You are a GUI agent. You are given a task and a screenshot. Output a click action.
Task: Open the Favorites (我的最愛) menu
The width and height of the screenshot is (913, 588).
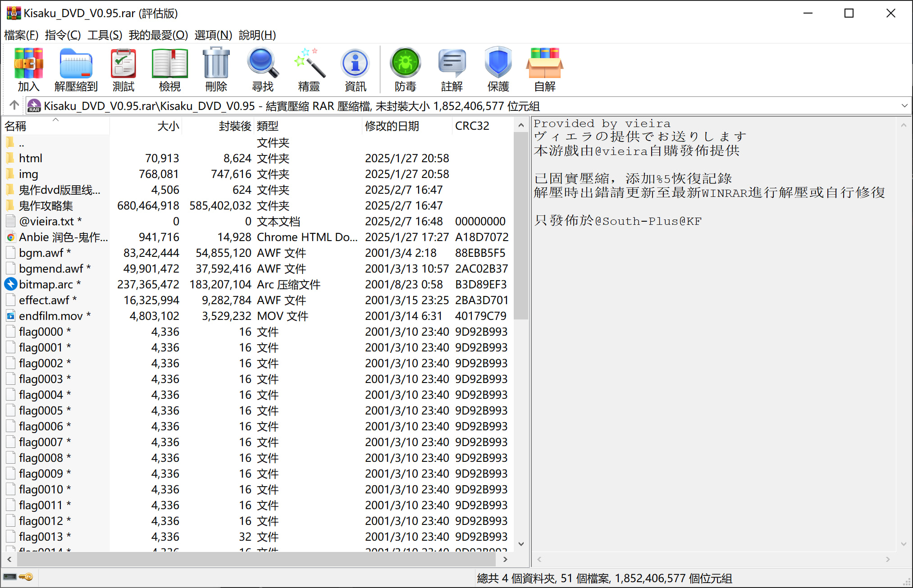(x=158, y=35)
